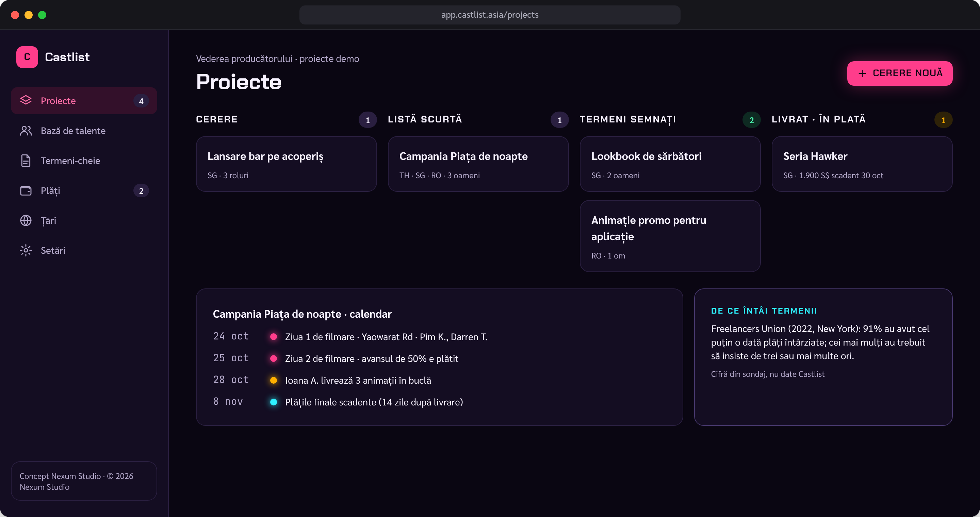The image size is (980, 517).
Task: Open the Seria Hawker card
Action: pyautogui.click(x=862, y=164)
